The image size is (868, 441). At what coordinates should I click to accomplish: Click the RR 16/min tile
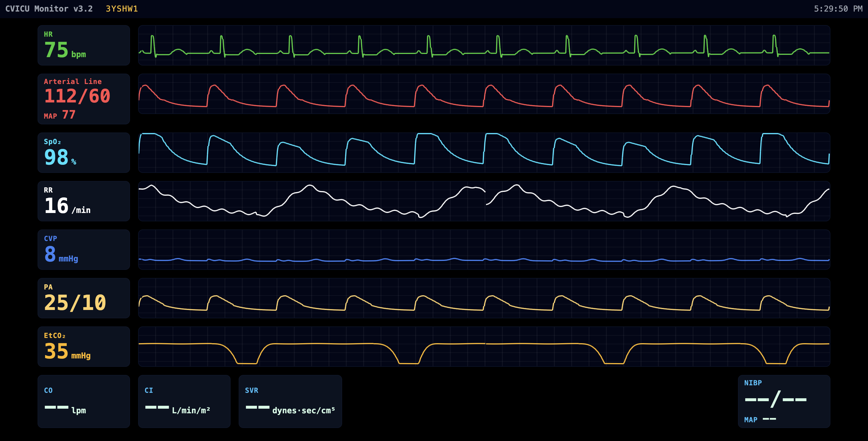[83, 201]
